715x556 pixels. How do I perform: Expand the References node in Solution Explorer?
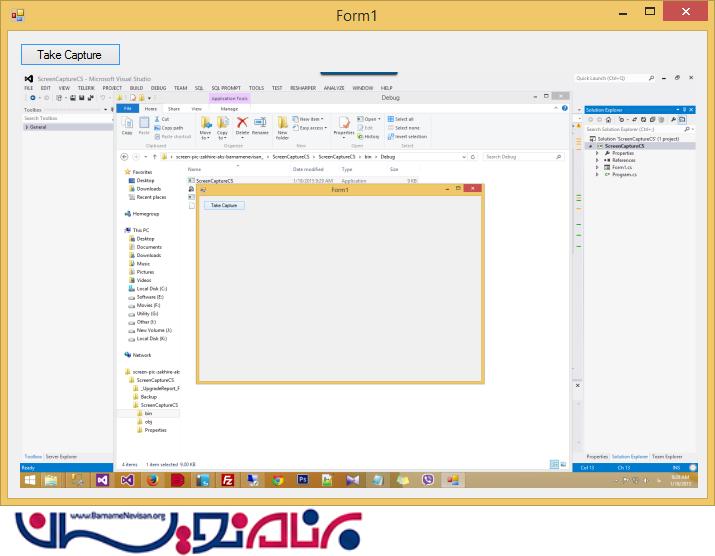coord(597,160)
